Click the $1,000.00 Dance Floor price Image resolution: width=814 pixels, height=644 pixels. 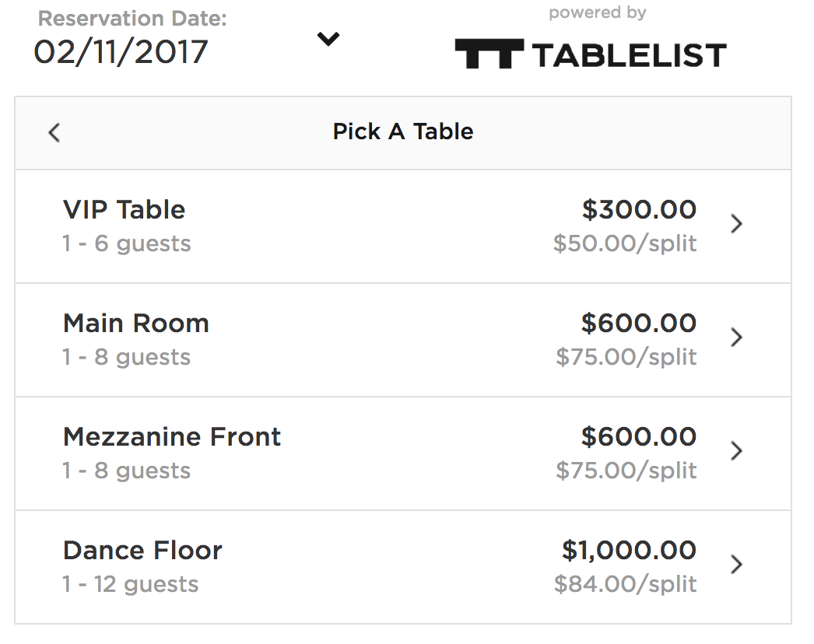(x=629, y=551)
